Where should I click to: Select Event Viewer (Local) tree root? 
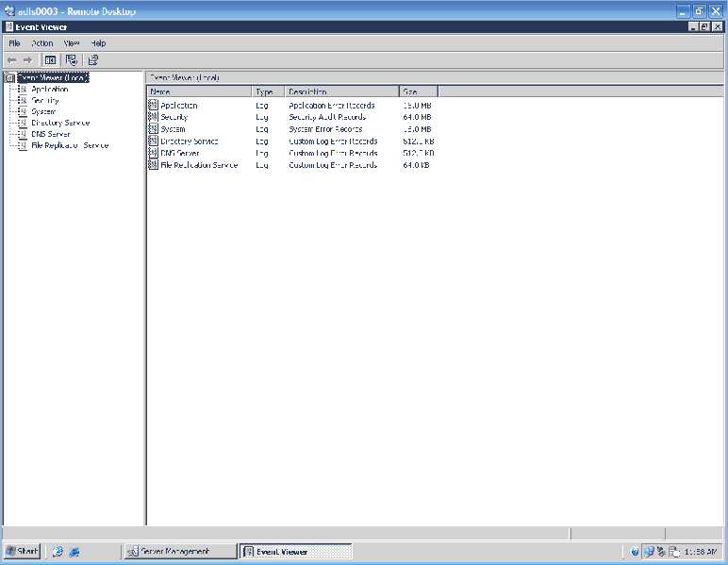click(53, 77)
